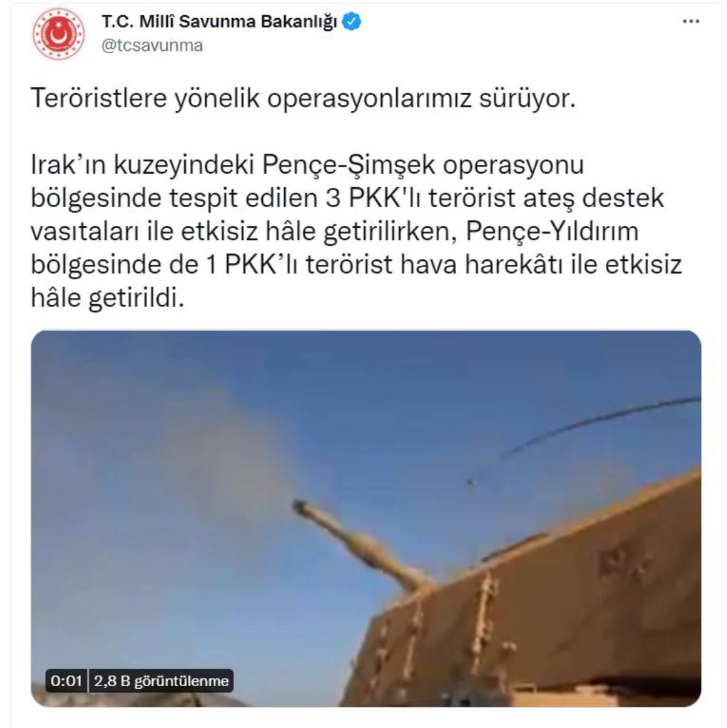Click the sentence "Teröristlere yönelik operasyonlarımız sürüyor."
Viewport: 727px width, 728px height.
[302, 98]
